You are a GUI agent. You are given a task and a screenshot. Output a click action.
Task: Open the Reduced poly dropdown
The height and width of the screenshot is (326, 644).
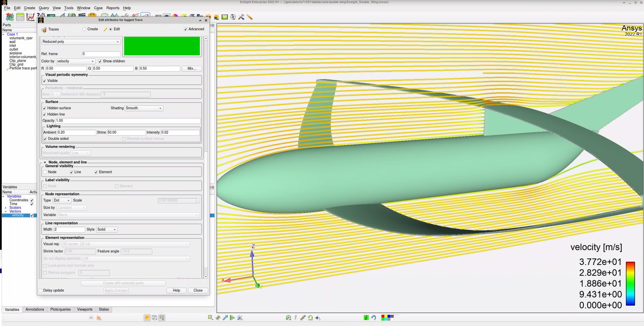[80, 42]
